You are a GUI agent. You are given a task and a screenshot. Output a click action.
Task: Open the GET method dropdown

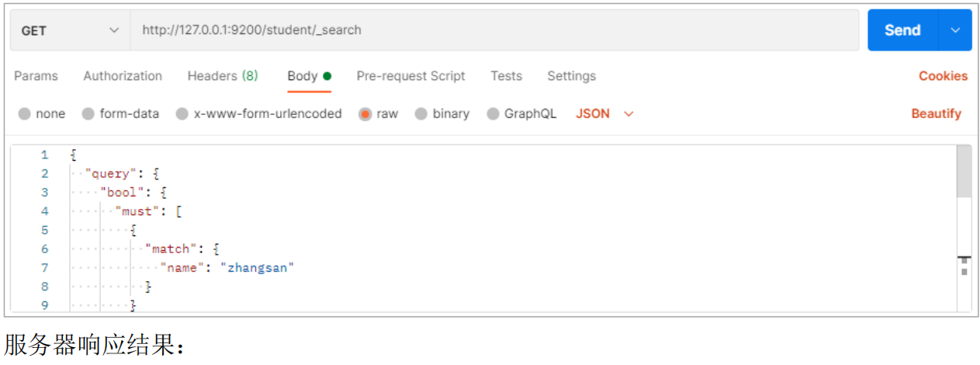coord(70,30)
